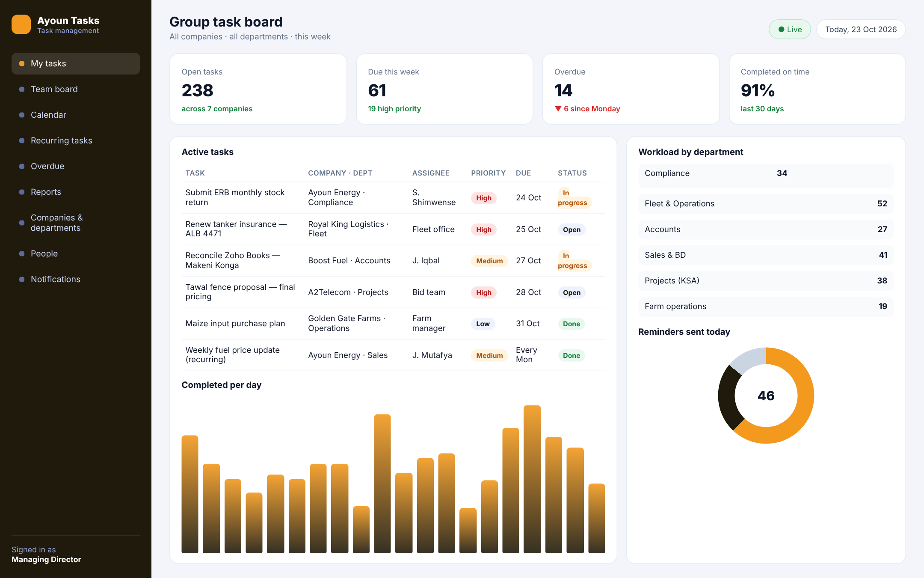Navigate to Reports
The height and width of the screenshot is (578, 924).
[76, 192]
